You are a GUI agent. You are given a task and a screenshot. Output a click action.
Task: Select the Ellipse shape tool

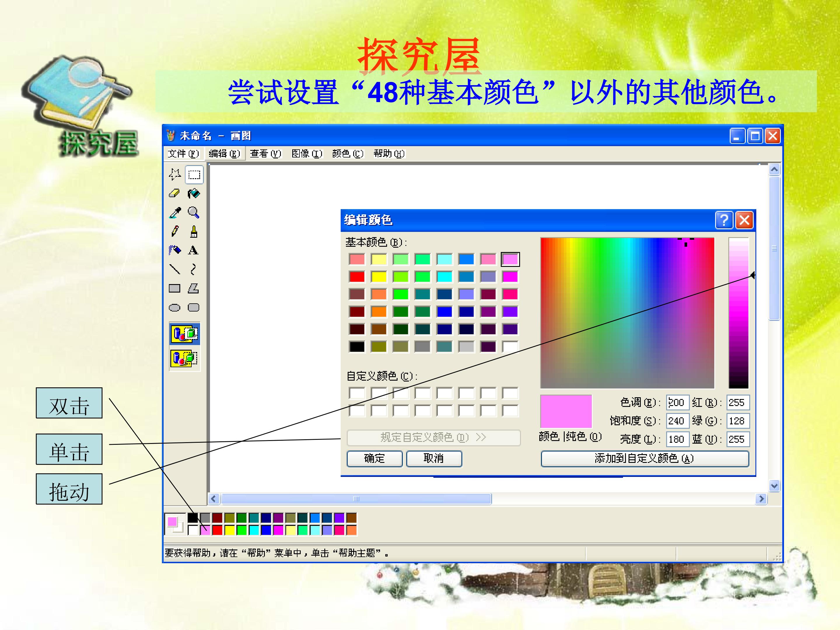point(174,308)
